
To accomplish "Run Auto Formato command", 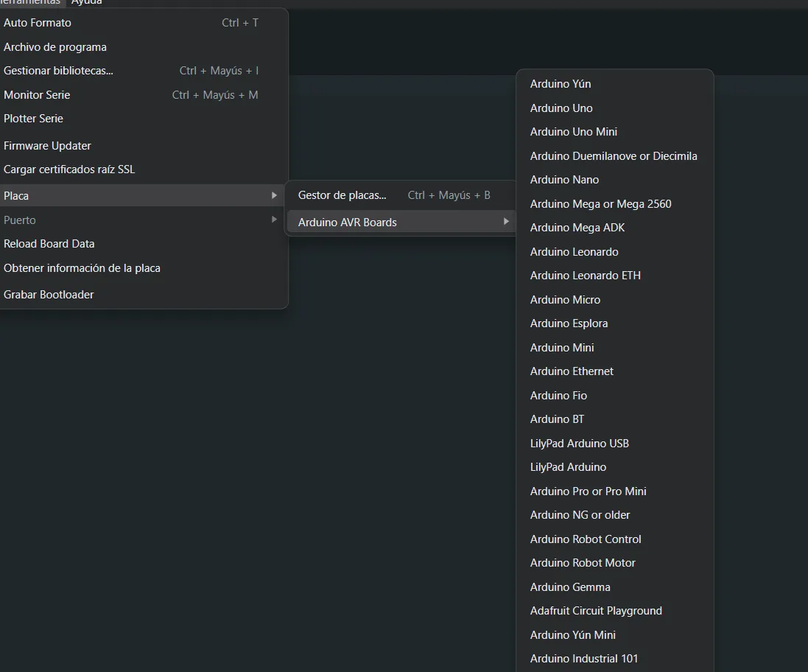I will coord(142,23).
